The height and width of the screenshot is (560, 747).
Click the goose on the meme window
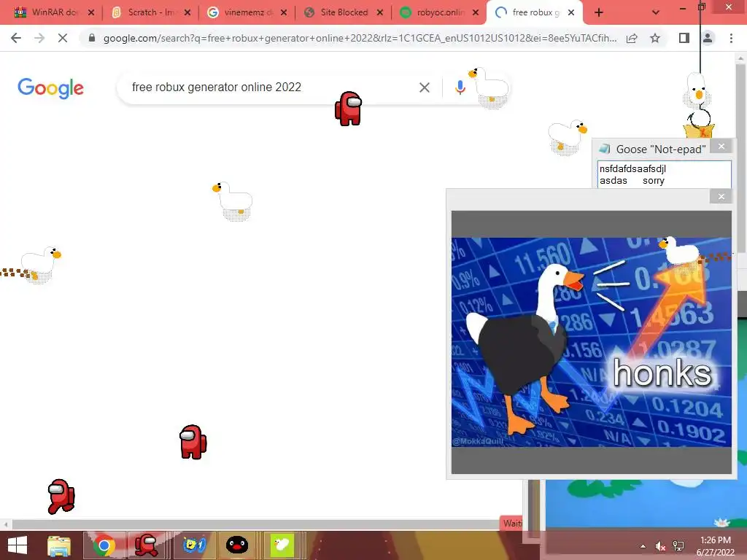click(678, 251)
